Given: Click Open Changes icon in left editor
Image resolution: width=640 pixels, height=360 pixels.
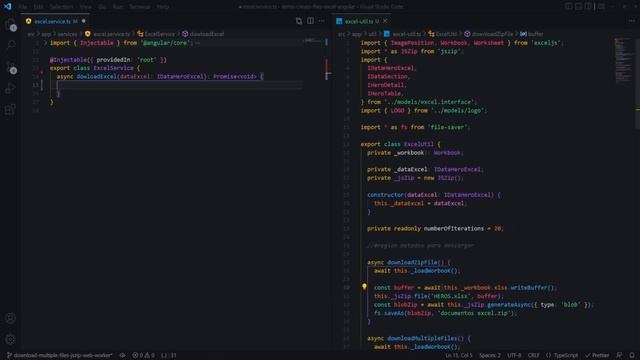Looking at the screenshot, I should click(x=299, y=21).
